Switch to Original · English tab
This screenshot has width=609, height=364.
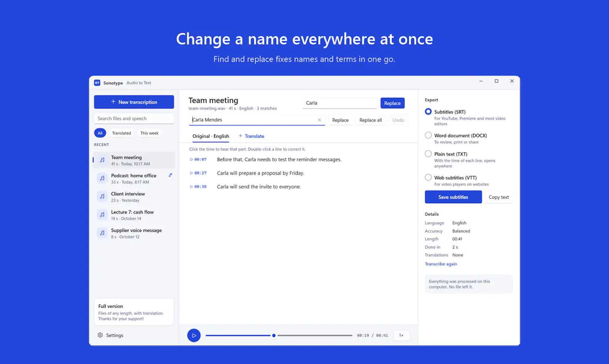[x=210, y=136]
